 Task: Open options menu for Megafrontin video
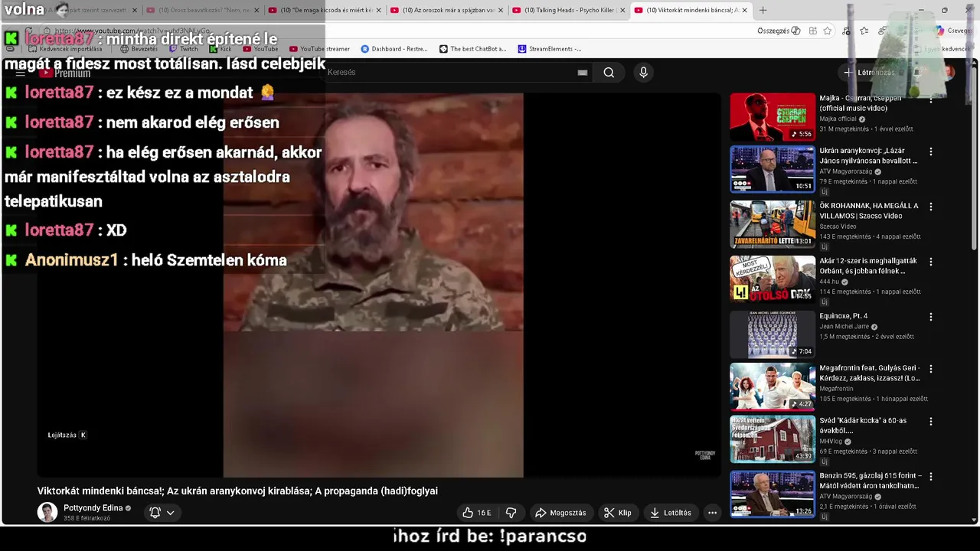coord(931,369)
